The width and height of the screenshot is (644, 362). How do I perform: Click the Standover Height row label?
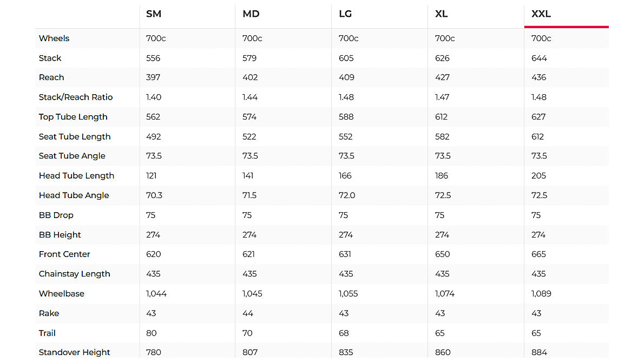coord(75,352)
